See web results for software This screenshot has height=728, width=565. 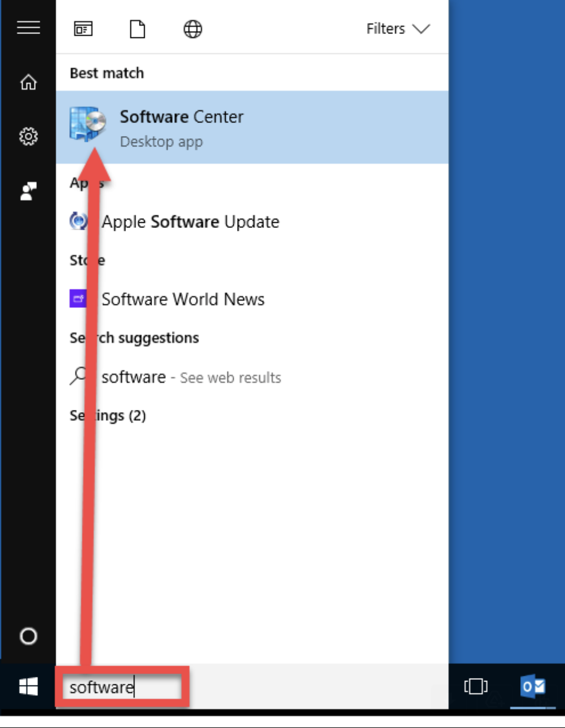[x=191, y=377]
